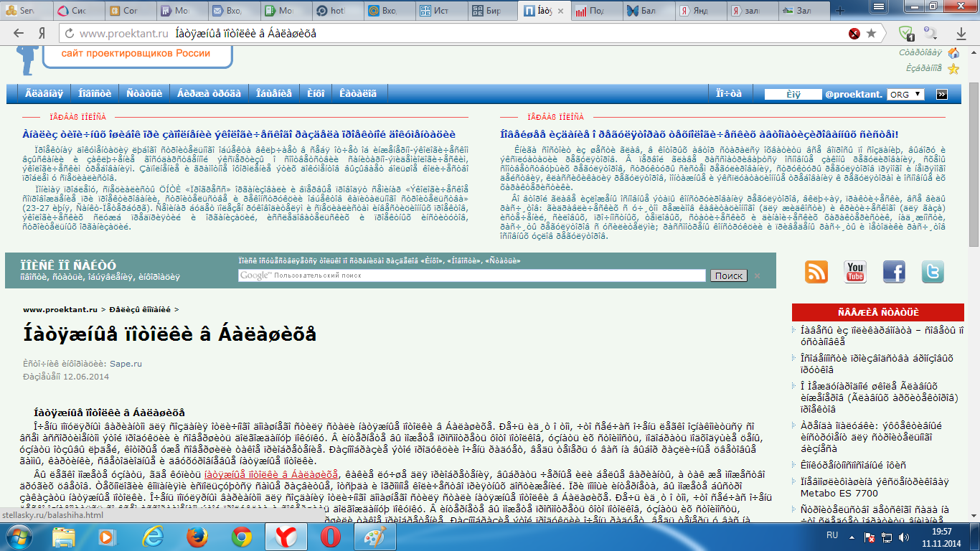Bookmark page with address bar star

click(x=871, y=34)
